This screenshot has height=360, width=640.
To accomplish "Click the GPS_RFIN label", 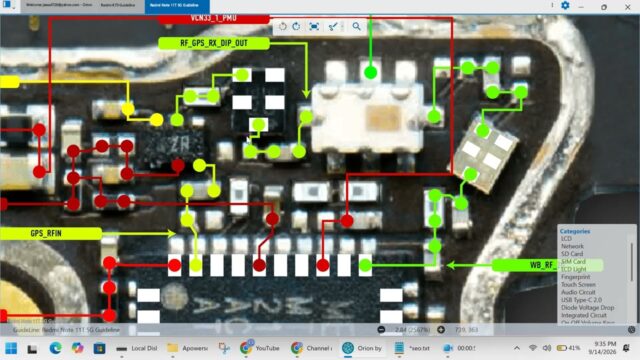I will [51, 233].
